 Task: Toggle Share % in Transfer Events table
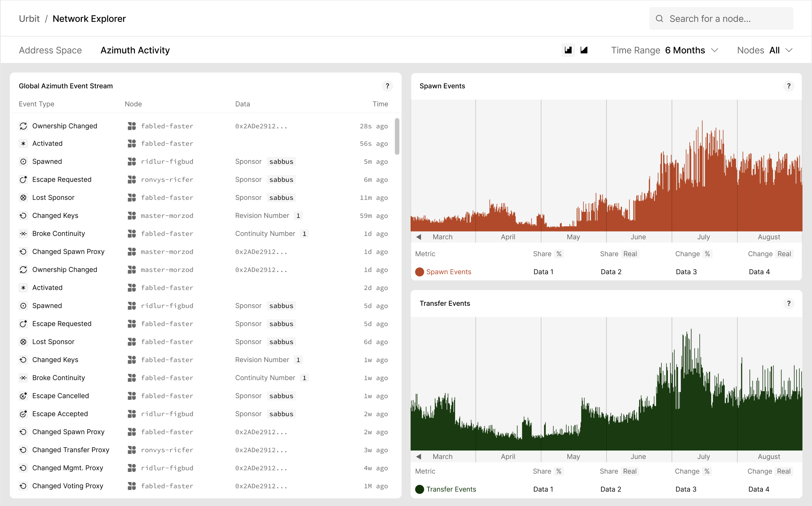[558, 471]
